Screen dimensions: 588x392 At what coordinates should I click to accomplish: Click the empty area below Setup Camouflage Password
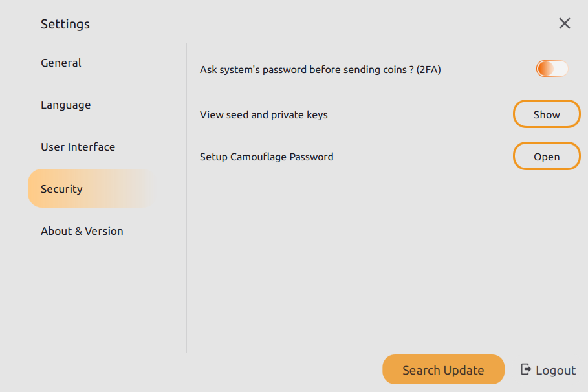(x=382, y=259)
